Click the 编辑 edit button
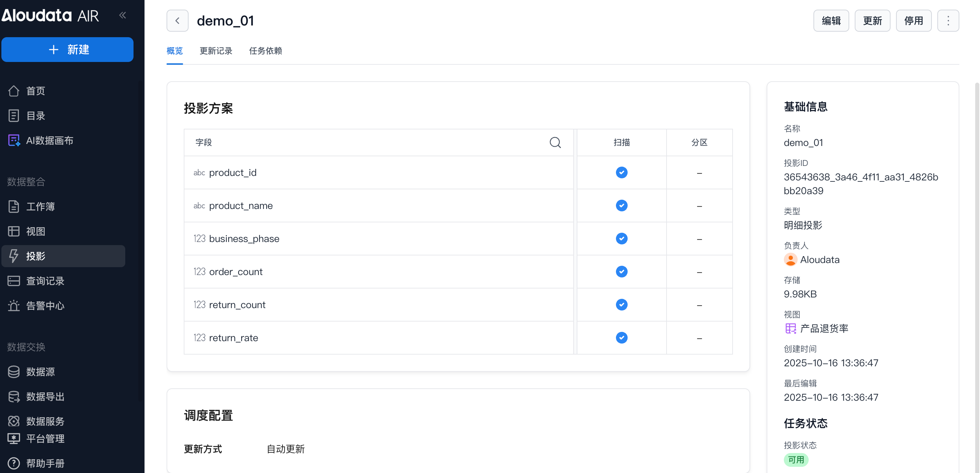 (831, 21)
